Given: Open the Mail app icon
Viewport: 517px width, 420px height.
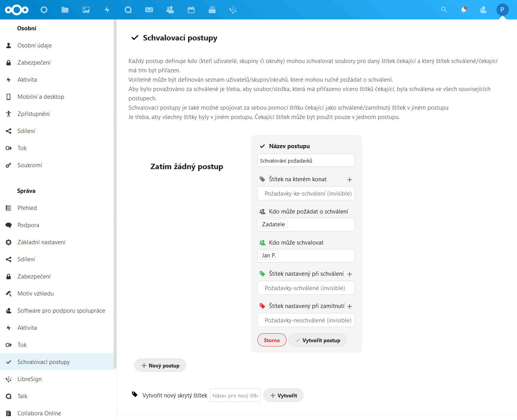Looking at the screenshot, I should coord(149,10).
